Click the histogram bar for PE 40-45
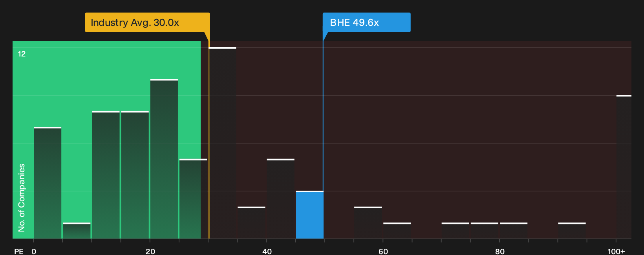 click(x=280, y=199)
